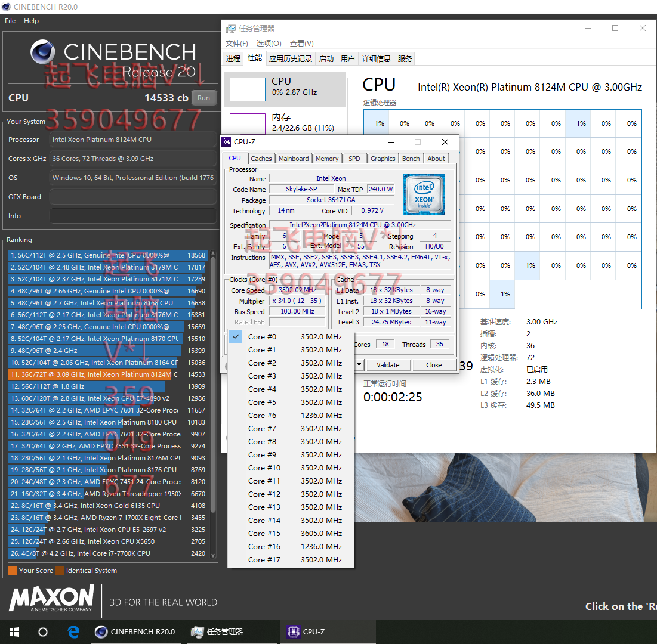
Task: Switch to CINEBENCH R20.0 taskbar item
Action: [x=135, y=632]
